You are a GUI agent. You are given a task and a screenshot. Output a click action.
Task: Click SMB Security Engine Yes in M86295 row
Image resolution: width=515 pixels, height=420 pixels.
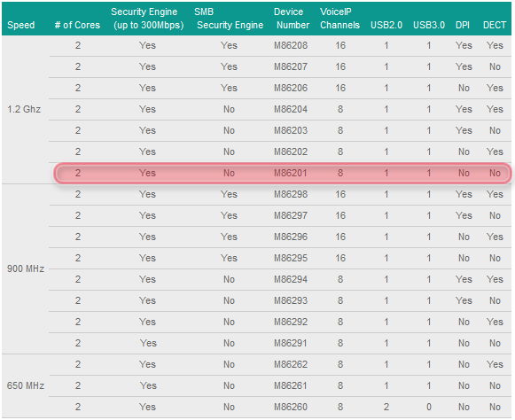(x=229, y=258)
